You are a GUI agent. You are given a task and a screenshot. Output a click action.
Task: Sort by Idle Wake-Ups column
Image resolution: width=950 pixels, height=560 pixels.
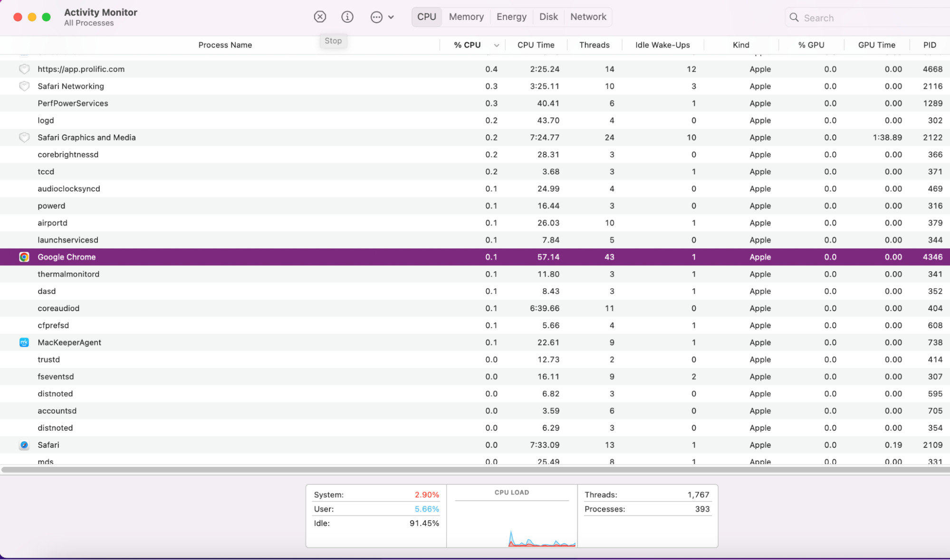click(x=662, y=45)
